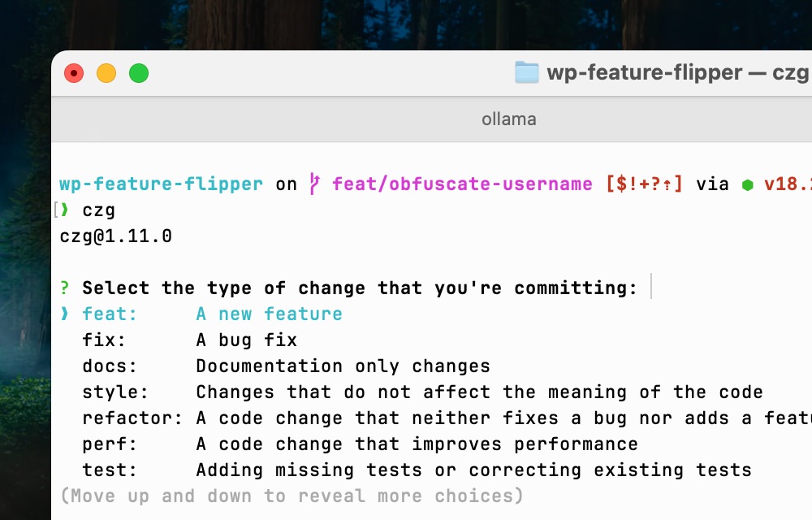The width and height of the screenshot is (812, 520).
Task: Choose the "style" commit type
Action: tap(115, 392)
